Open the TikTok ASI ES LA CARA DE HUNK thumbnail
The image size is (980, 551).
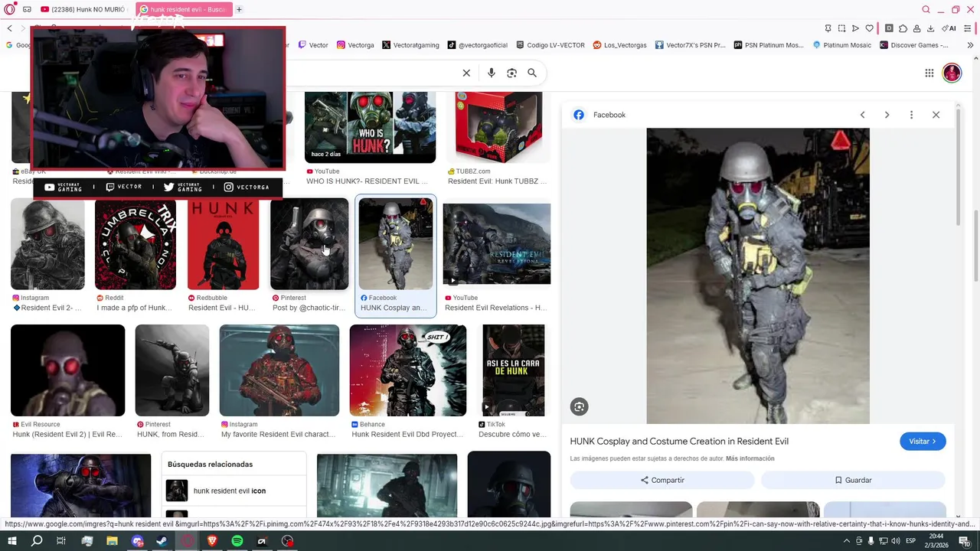pos(514,370)
